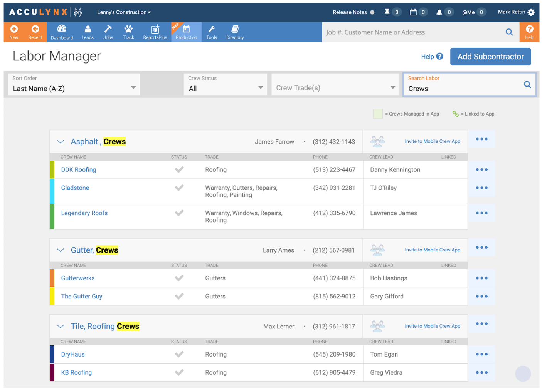Screen dimensions: 542x392
Task: Collapse the Tile, Roofing Crews chevron
Action: coord(61,327)
